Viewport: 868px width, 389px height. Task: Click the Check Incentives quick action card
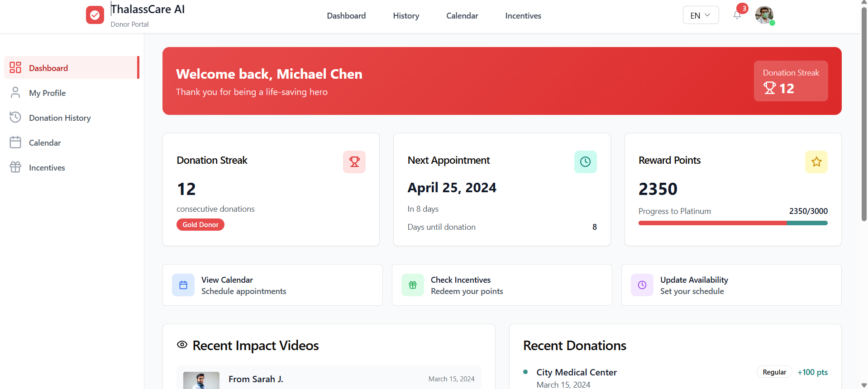(x=502, y=285)
